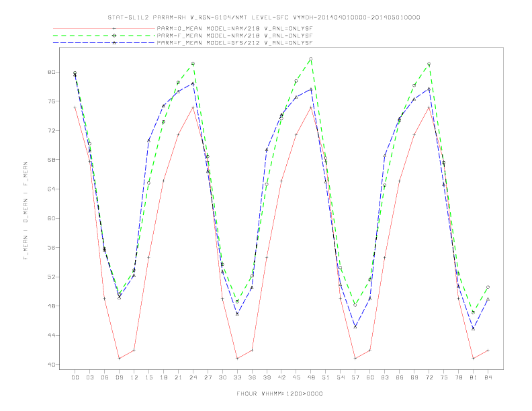
Task: Click the x-axis tick label 00
Action: tap(75, 377)
